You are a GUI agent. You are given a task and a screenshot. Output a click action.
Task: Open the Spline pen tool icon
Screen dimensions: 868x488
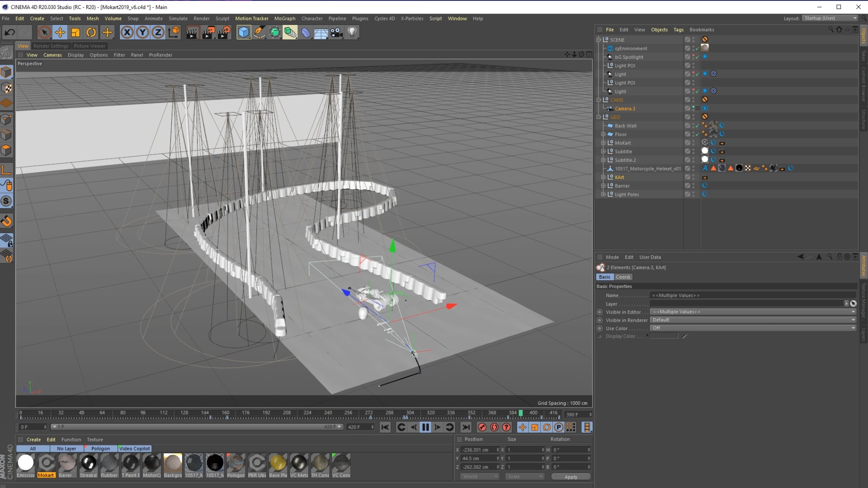259,32
